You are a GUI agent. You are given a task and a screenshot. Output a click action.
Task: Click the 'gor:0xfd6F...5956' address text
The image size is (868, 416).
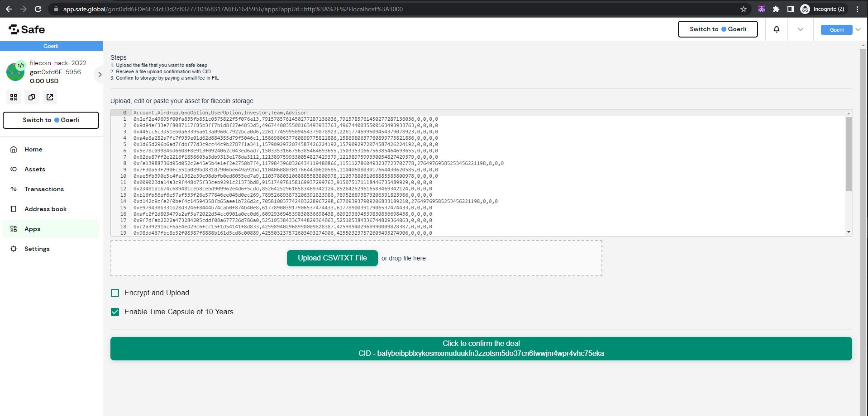[55, 72]
